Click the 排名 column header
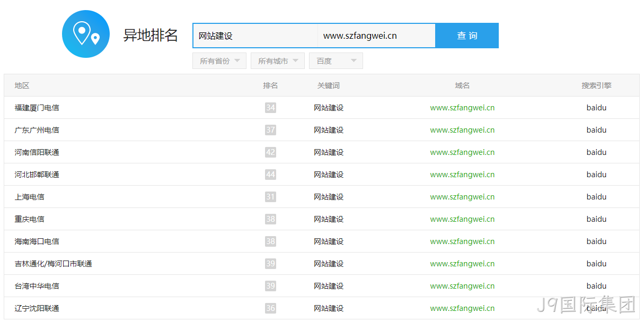 (270, 85)
